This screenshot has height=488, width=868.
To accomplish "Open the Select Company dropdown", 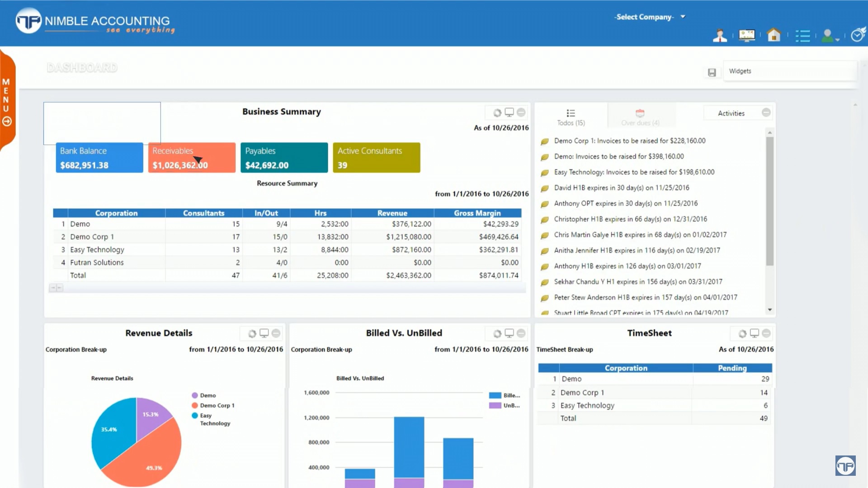I will click(x=650, y=17).
